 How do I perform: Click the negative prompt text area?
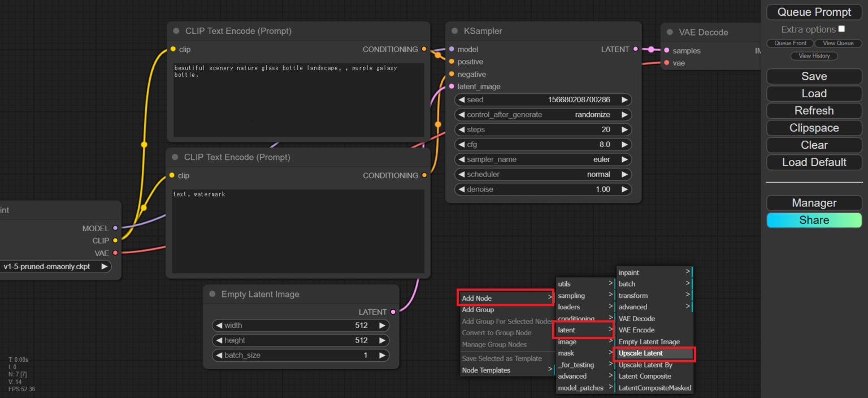point(298,231)
